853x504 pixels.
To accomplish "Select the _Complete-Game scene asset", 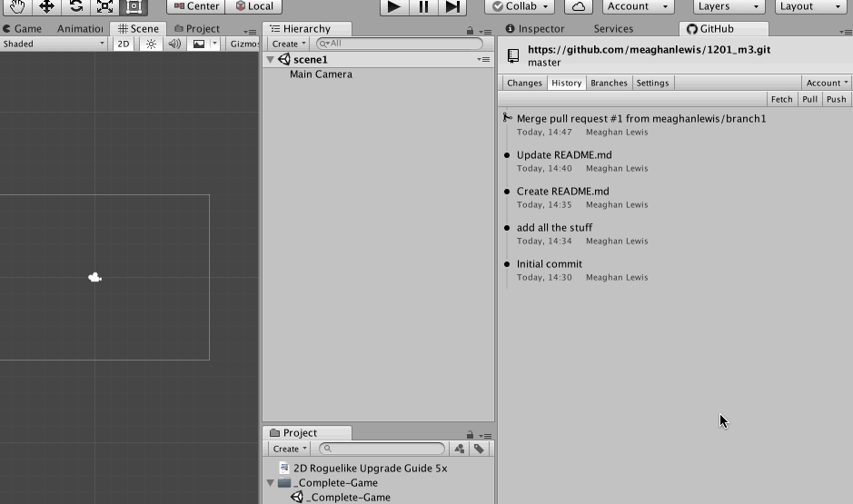I will coord(348,498).
